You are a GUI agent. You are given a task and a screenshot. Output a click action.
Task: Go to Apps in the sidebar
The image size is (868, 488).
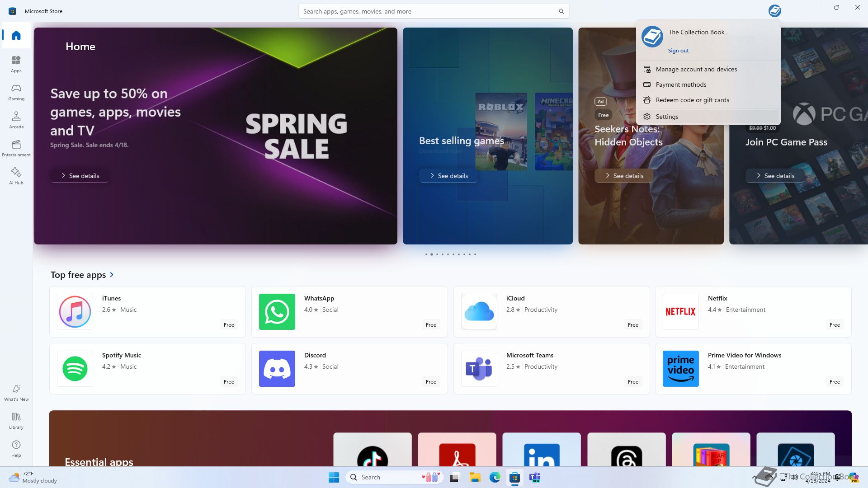(16, 64)
